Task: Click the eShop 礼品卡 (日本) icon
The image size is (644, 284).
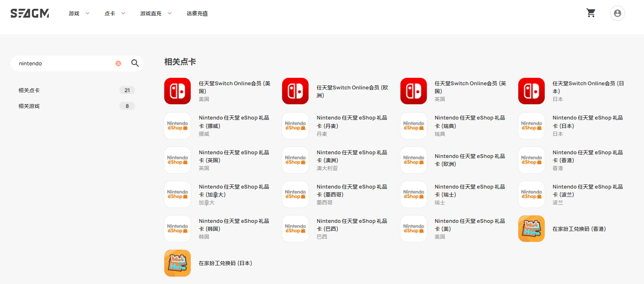Action: tap(531, 126)
